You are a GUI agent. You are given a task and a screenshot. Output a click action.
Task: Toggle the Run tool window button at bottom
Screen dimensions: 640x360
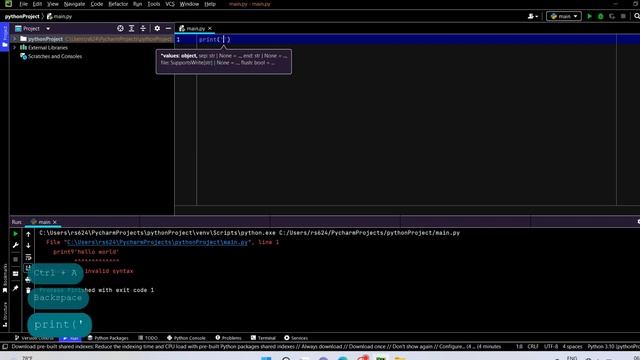[70, 338]
